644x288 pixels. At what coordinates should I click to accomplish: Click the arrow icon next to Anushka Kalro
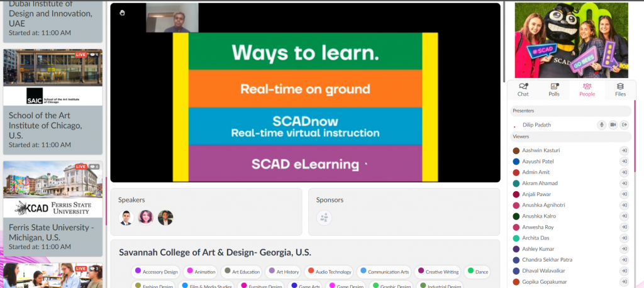(625, 216)
